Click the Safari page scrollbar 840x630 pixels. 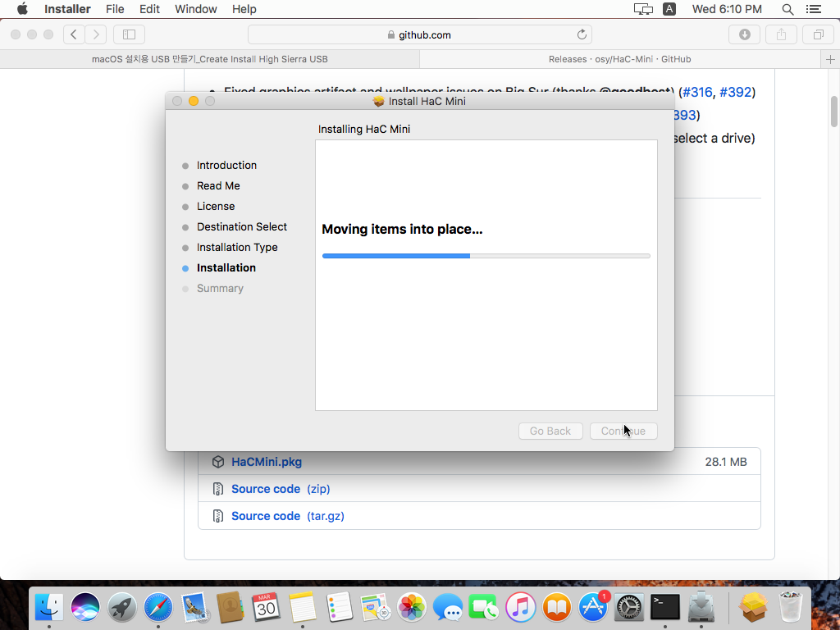click(834, 112)
